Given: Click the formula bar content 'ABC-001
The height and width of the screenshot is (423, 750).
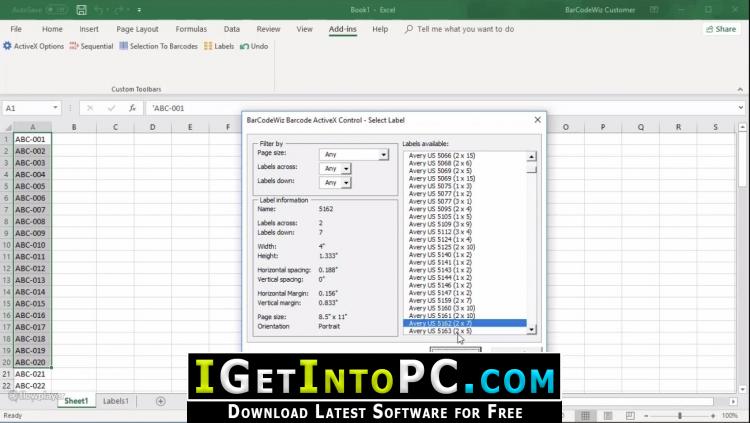Looking at the screenshot, I should [168, 108].
